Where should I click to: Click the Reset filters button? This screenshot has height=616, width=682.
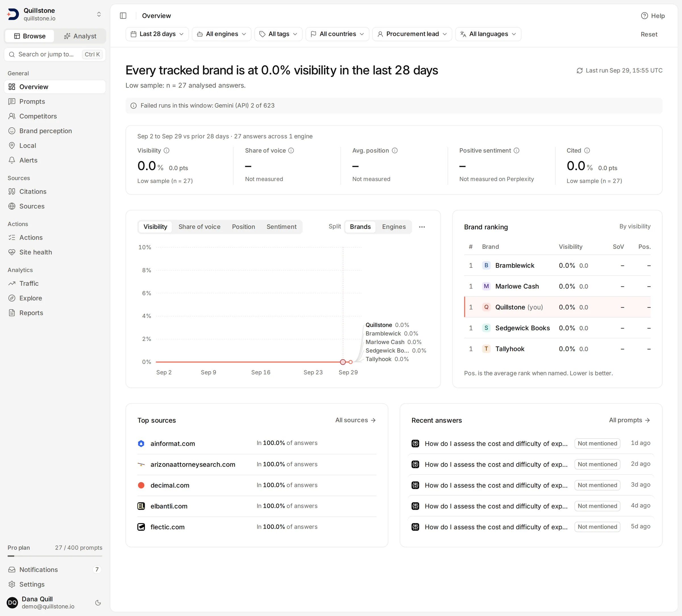tap(649, 34)
